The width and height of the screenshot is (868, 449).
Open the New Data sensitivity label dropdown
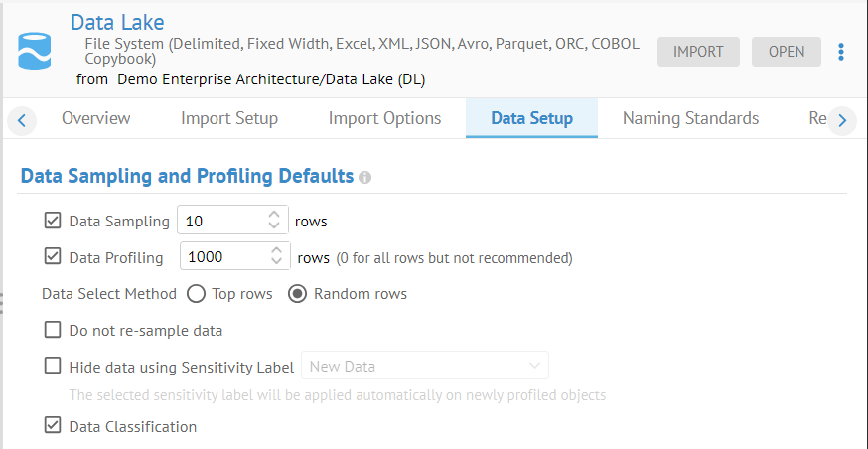(424, 366)
